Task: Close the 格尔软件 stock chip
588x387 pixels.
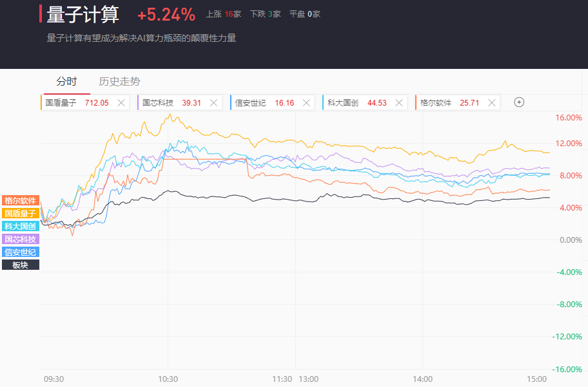Action: click(x=492, y=102)
